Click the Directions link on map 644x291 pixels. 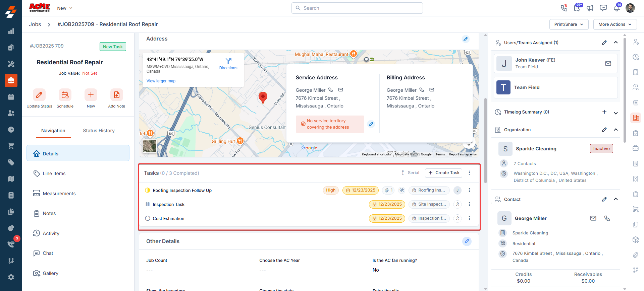(228, 64)
